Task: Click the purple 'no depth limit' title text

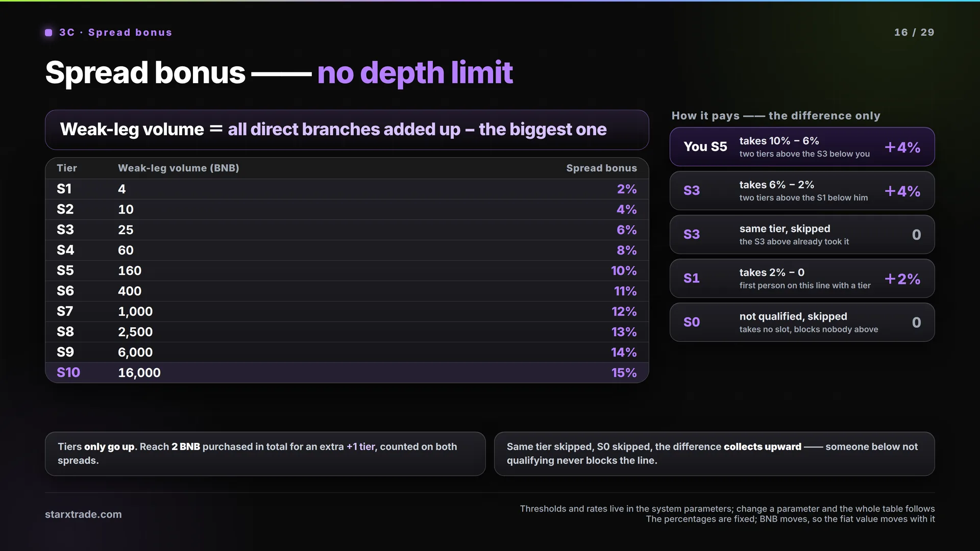Action: 415,72
